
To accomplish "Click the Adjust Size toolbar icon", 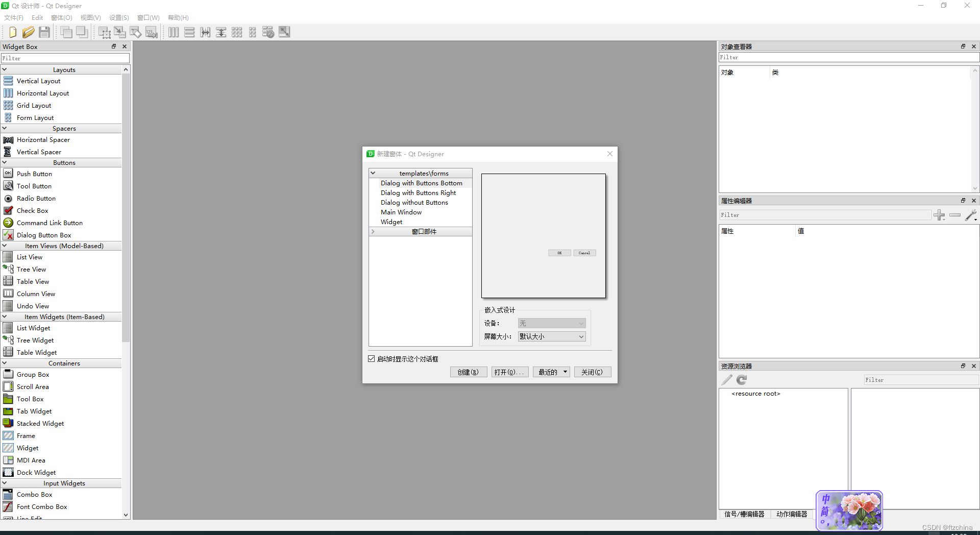I will click(284, 32).
